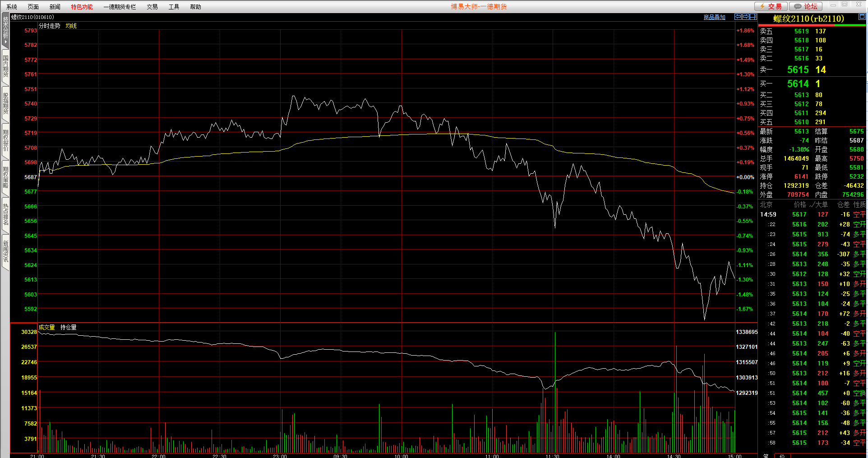Click the 商品叠加 link

coord(714,17)
